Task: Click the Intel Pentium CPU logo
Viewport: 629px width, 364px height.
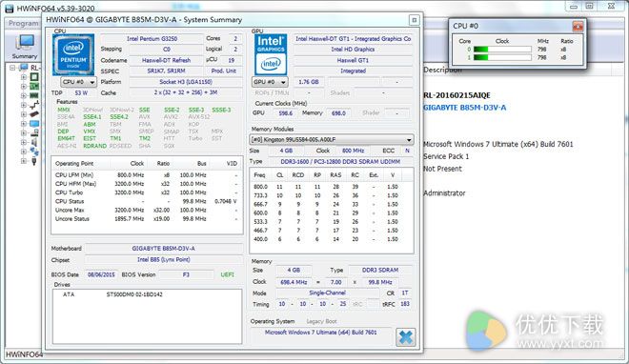Action: pos(73,55)
